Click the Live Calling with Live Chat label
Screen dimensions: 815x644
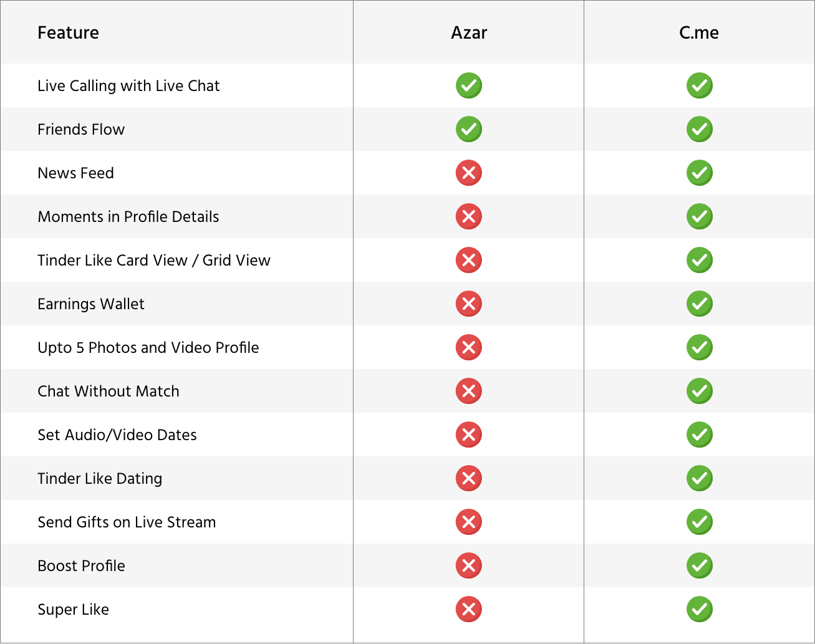point(128,86)
